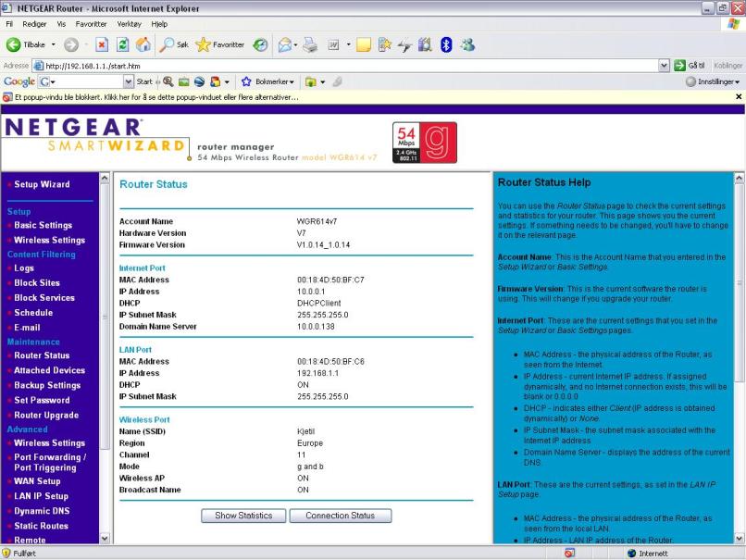Open the Vis menu
Screen dimensions: 746x560
(61, 24)
